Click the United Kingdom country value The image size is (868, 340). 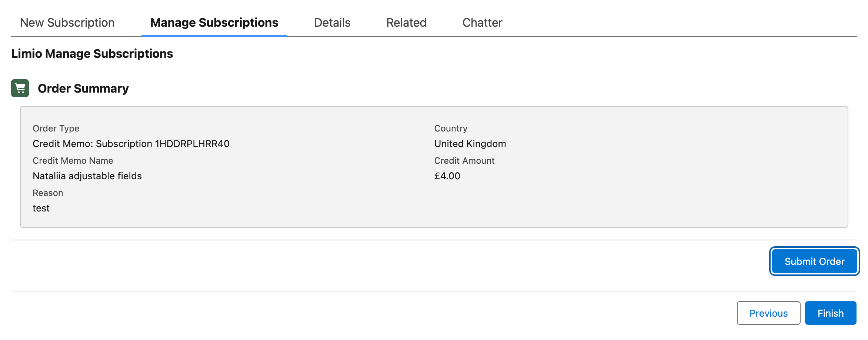pyautogui.click(x=470, y=144)
